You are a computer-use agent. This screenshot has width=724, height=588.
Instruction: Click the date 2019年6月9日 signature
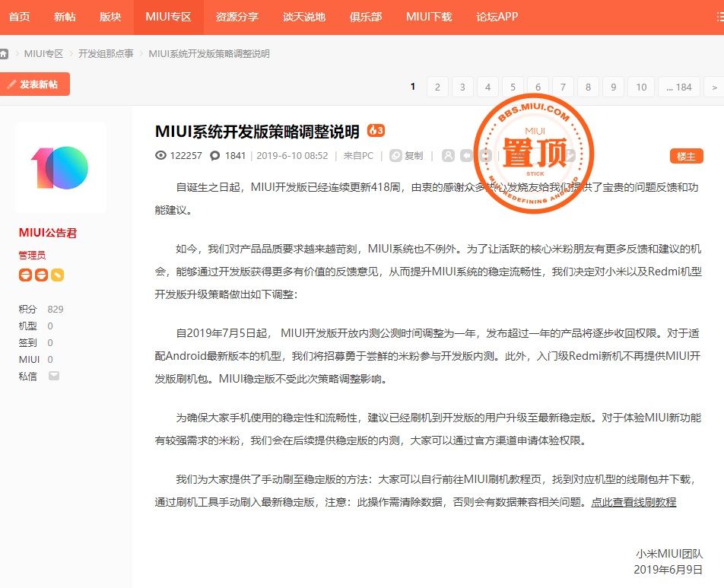coord(668,570)
